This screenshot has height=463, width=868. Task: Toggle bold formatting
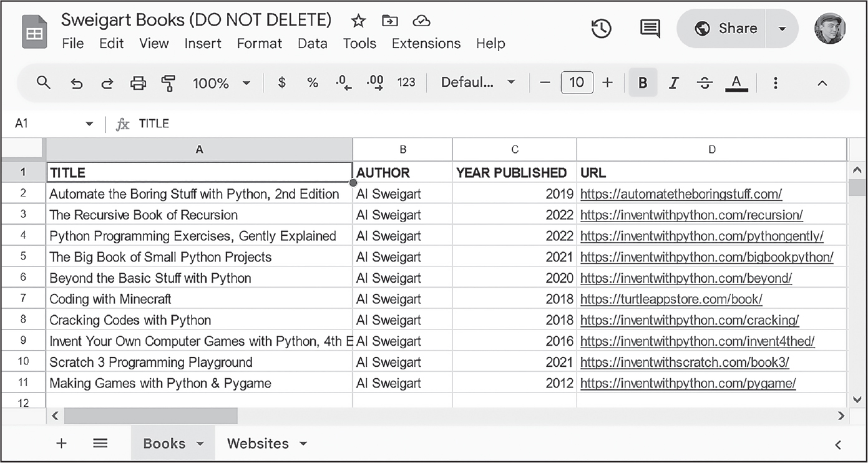click(x=643, y=83)
